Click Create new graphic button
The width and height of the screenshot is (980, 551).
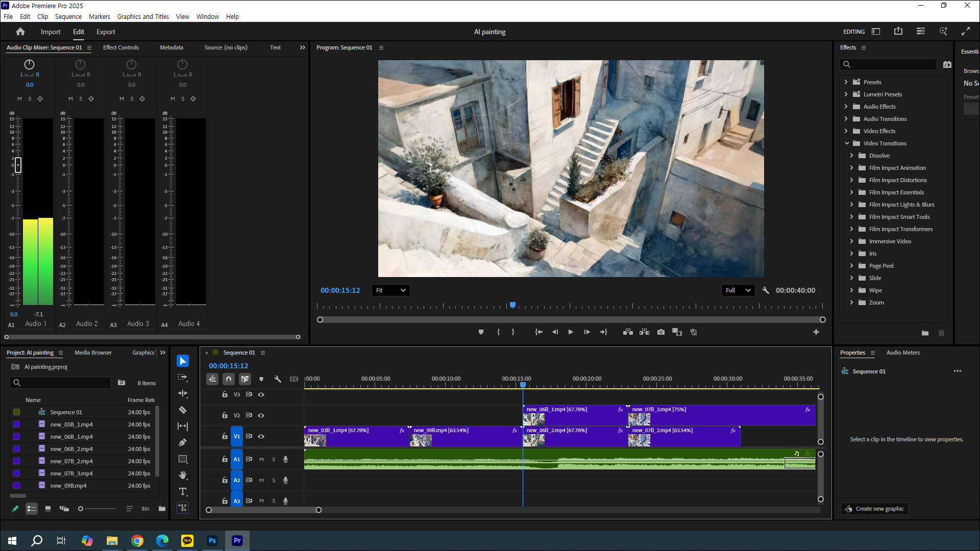(x=874, y=509)
